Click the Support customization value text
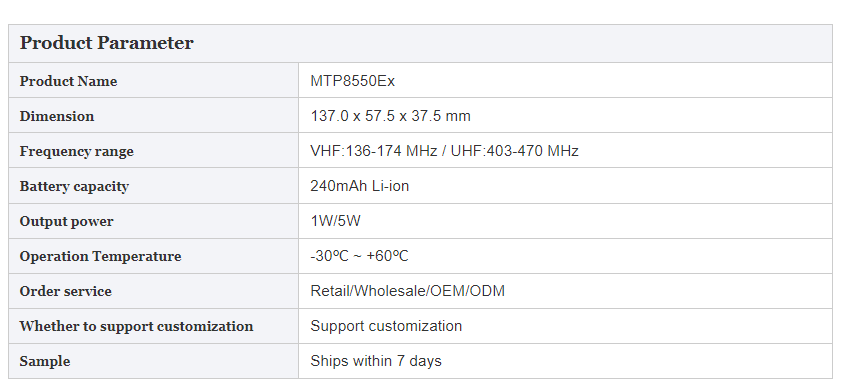The height and width of the screenshot is (384, 851). (x=386, y=326)
